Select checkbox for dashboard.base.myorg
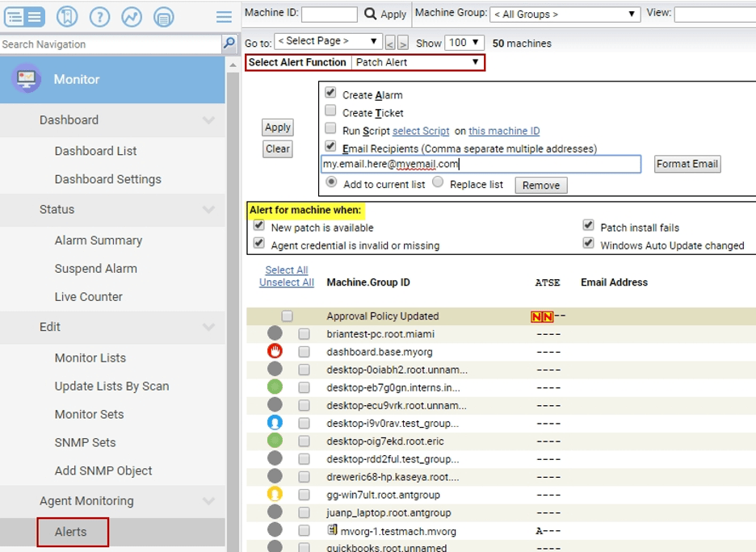Image resolution: width=756 pixels, height=552 pixels. pos(304,352)
